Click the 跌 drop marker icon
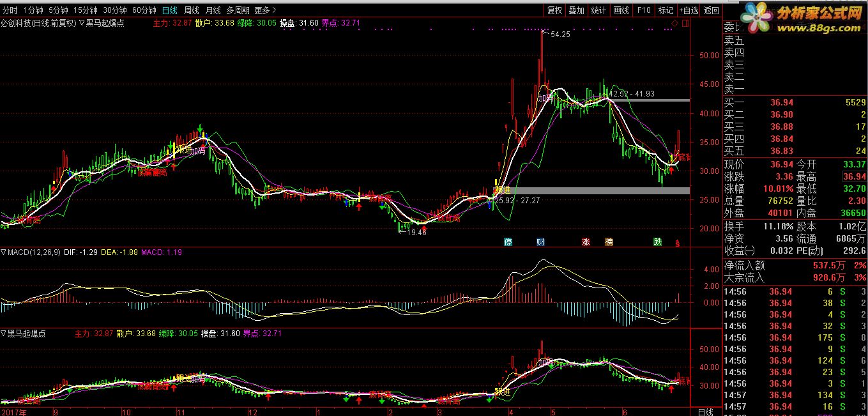Screen dimensions: 868x416 [x=657, y=242]
